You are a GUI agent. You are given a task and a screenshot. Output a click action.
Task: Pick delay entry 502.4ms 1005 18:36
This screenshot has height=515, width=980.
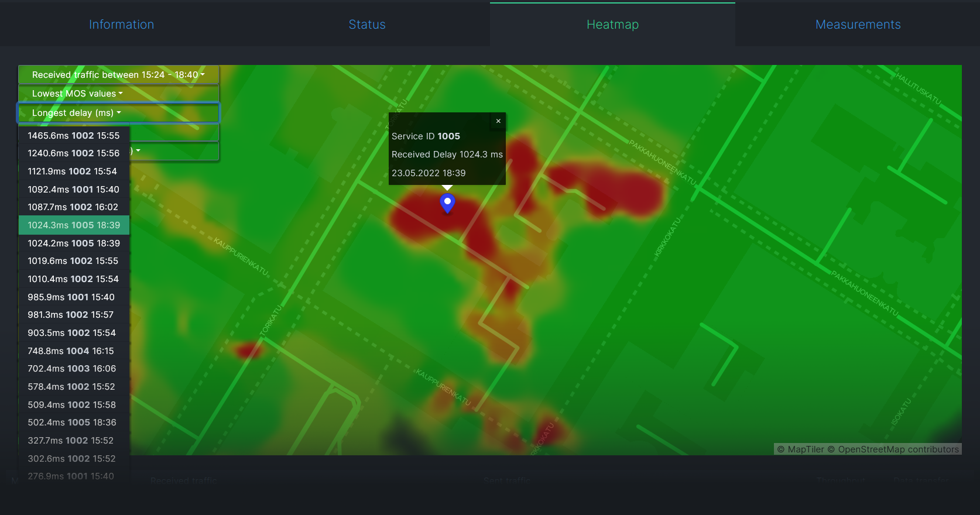(74, 423)
